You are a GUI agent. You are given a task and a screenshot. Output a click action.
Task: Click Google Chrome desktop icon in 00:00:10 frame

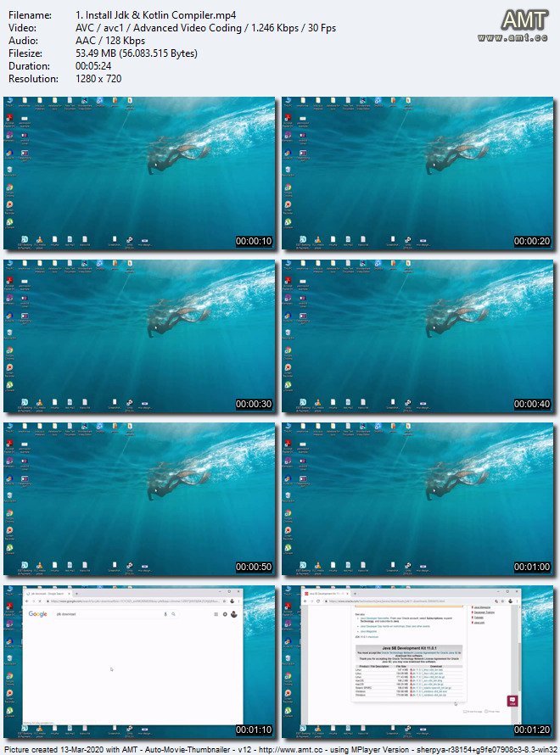coord(9,188)
